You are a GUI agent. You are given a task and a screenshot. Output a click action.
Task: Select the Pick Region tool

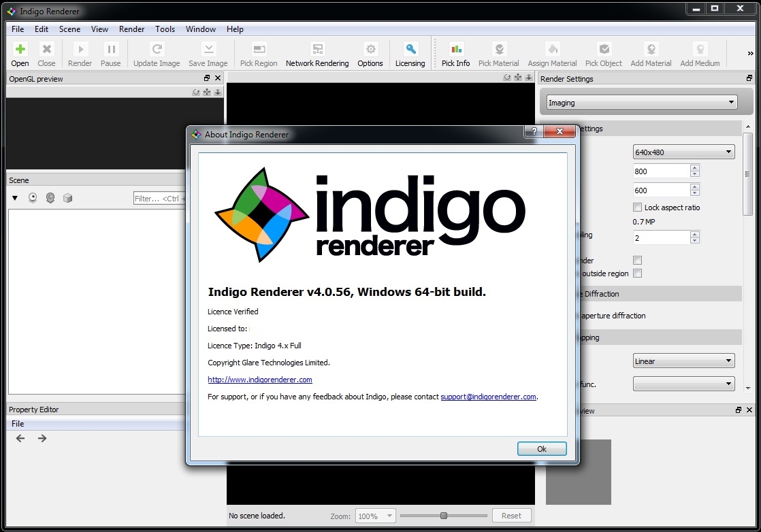[x=259, y=54]
